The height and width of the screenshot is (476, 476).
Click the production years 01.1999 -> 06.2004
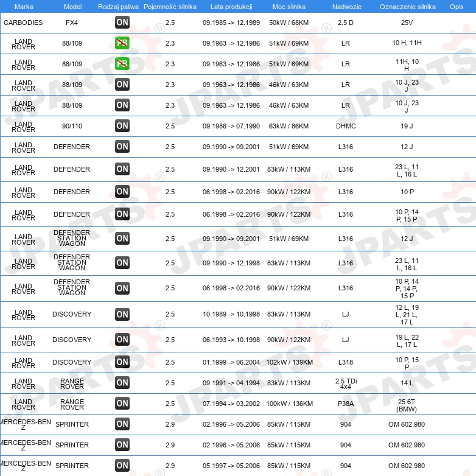click(231, 362)
